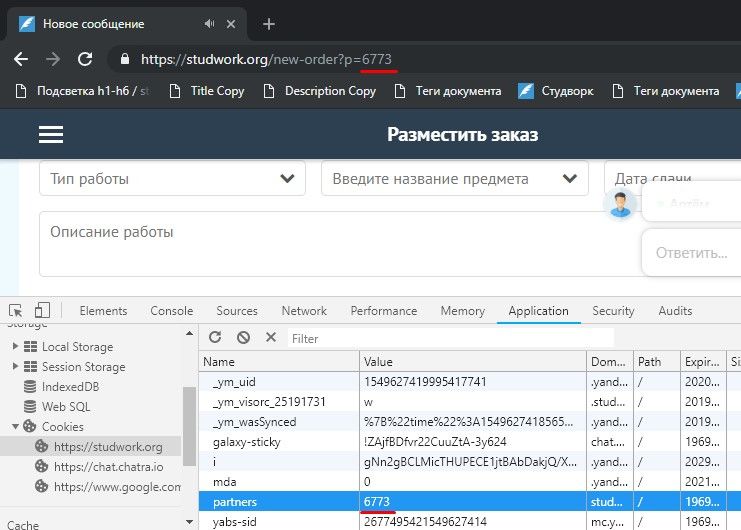Expand the Local Storage tree node
Screen dimensions: 741x530
[x=15, y=347]
